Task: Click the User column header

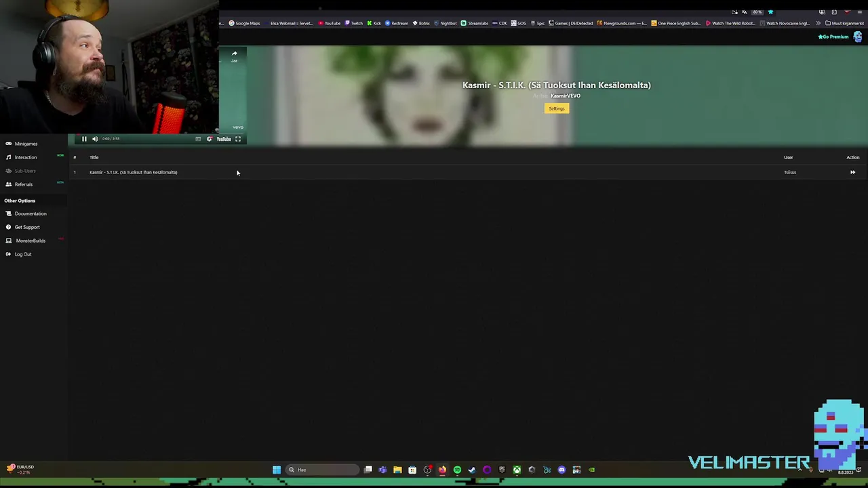Action: pyautogui.click(x=788, y=157)
